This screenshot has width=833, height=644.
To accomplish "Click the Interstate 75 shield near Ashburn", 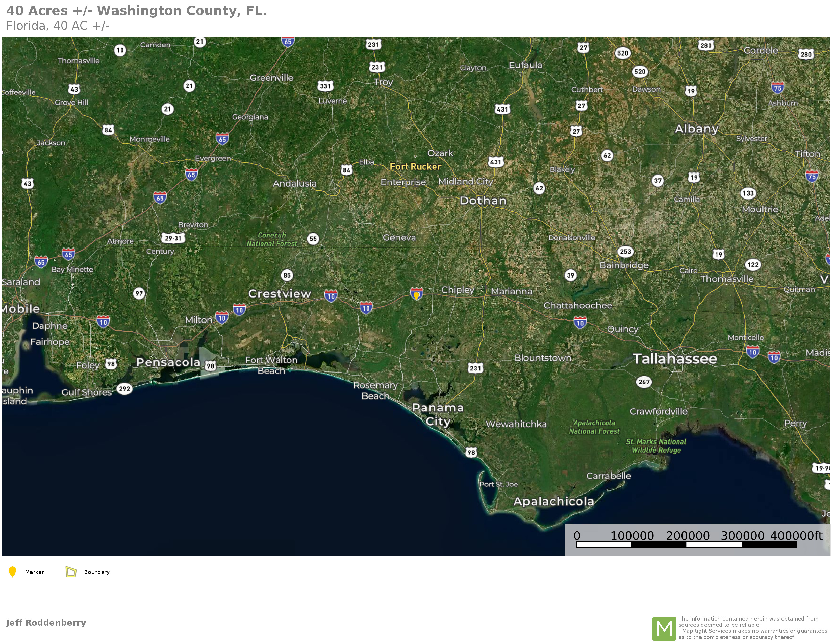I will point(778,88).
